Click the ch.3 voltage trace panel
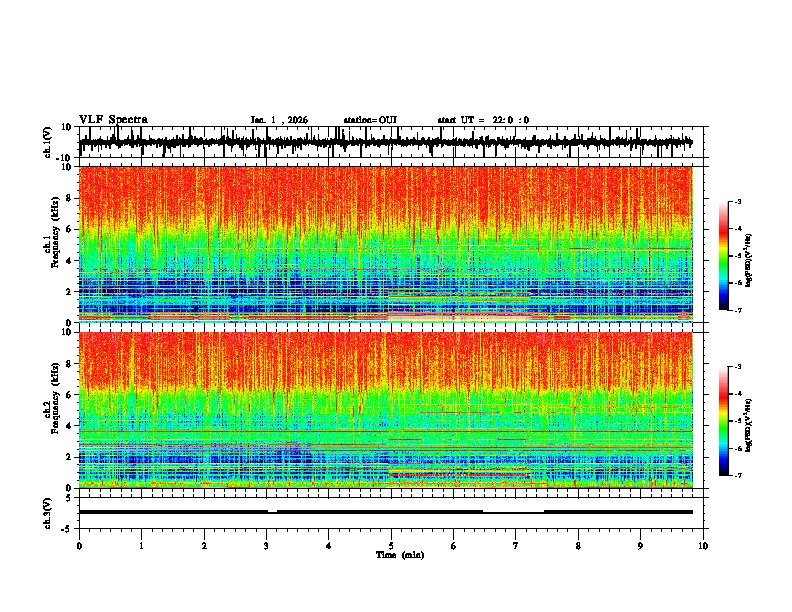792x612 pixels. tap(391, 513)
